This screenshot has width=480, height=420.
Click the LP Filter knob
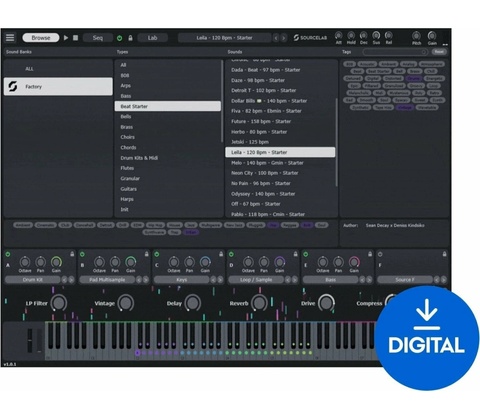[x=59, y=303]
